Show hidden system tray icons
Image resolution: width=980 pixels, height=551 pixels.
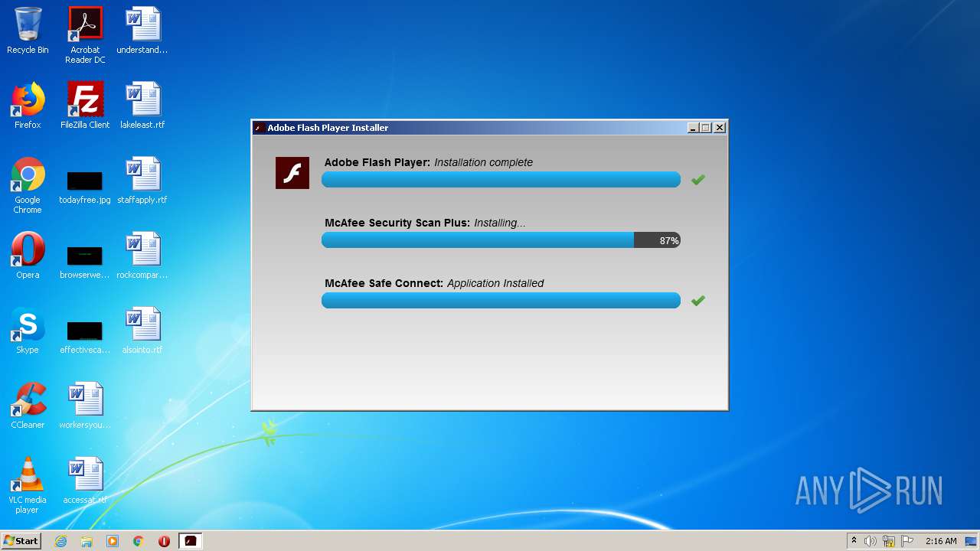tap(854, 541)
